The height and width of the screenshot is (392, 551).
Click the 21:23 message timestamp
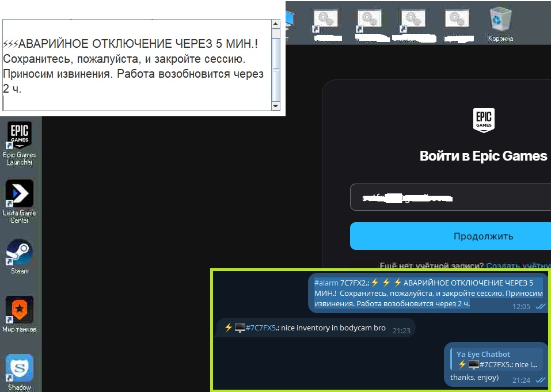pyautogui.click(x=401, y=330)
